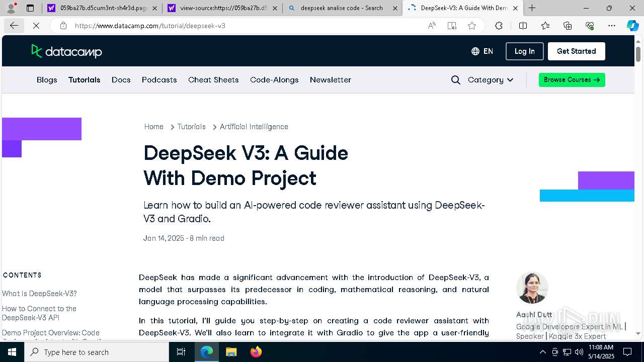Open the Code-Alongs section
Image resolution: width=644 pixels, height=362 pixels.
tap(274, 80)
